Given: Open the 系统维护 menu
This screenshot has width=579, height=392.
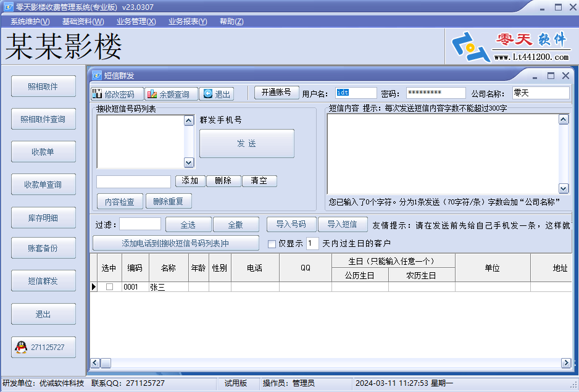Looking at the screenshot, I should click(x=30, y=22).
